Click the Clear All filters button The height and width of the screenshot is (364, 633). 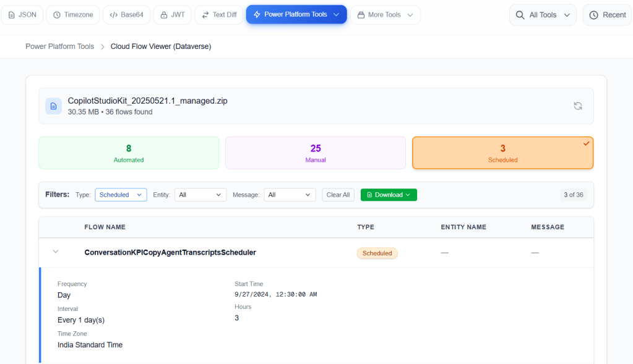pyautogui.click(x=338, y=195)
